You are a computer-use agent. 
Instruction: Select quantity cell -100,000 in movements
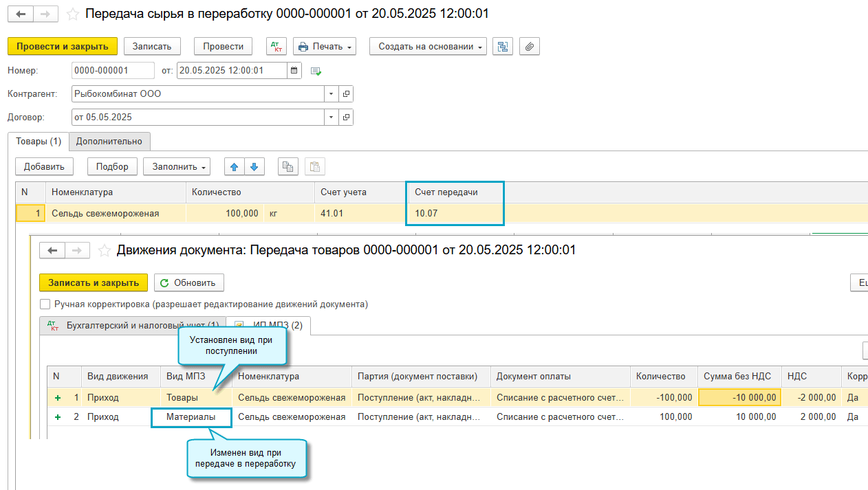pyautogui.click(x=664, y=397)
